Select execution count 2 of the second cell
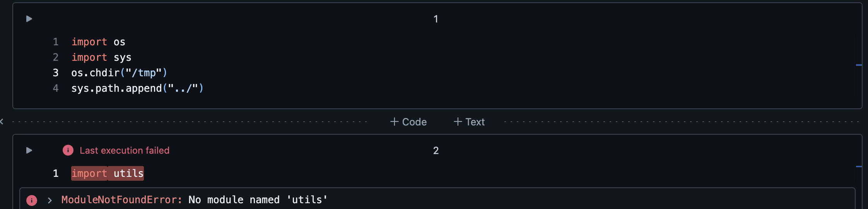This screenshot has height=209, width=868. [x=436, y=151]
